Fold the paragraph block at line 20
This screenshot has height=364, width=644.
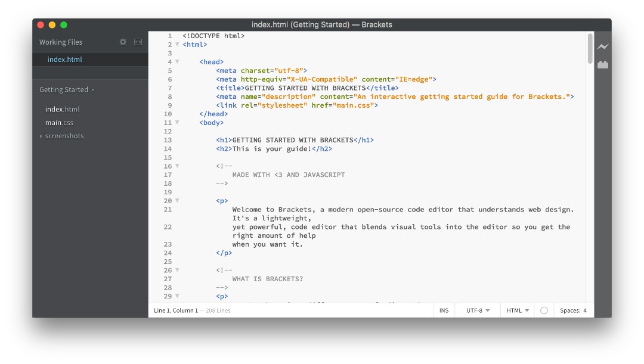pos(178,201)
